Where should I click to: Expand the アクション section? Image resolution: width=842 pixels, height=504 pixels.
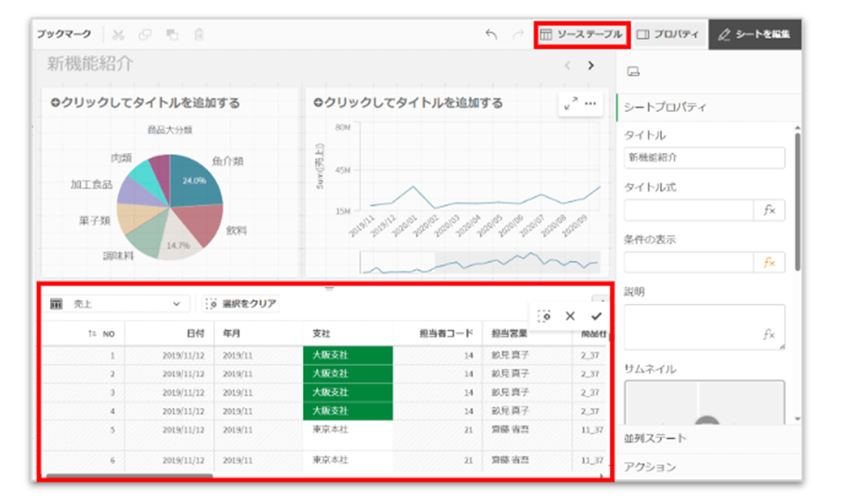point(707,466)
